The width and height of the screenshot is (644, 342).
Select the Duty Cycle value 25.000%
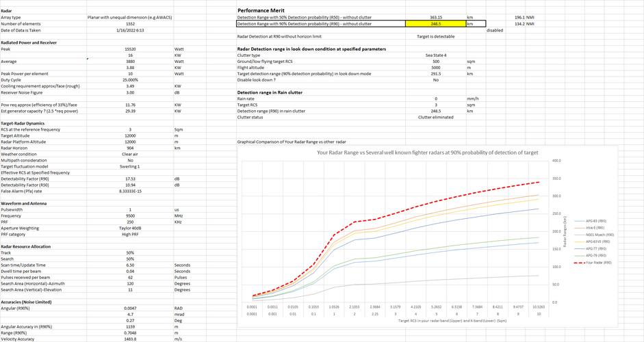[x=130, y=80]
